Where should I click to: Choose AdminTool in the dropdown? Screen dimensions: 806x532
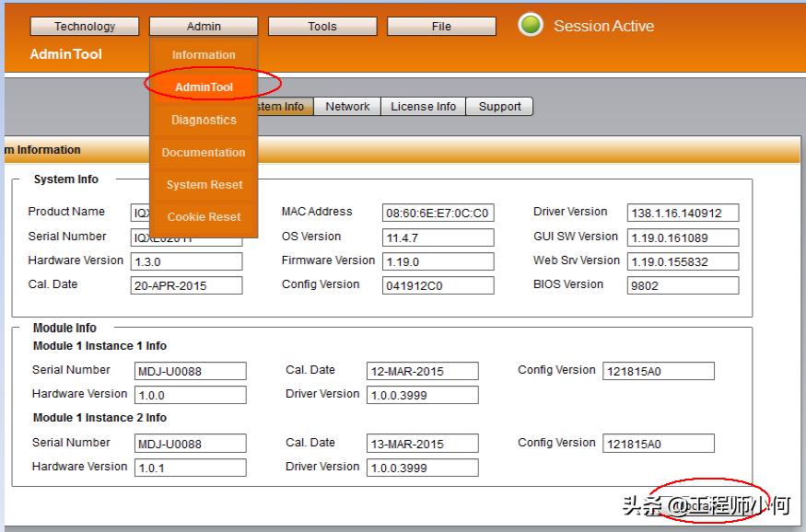(204, 87)
